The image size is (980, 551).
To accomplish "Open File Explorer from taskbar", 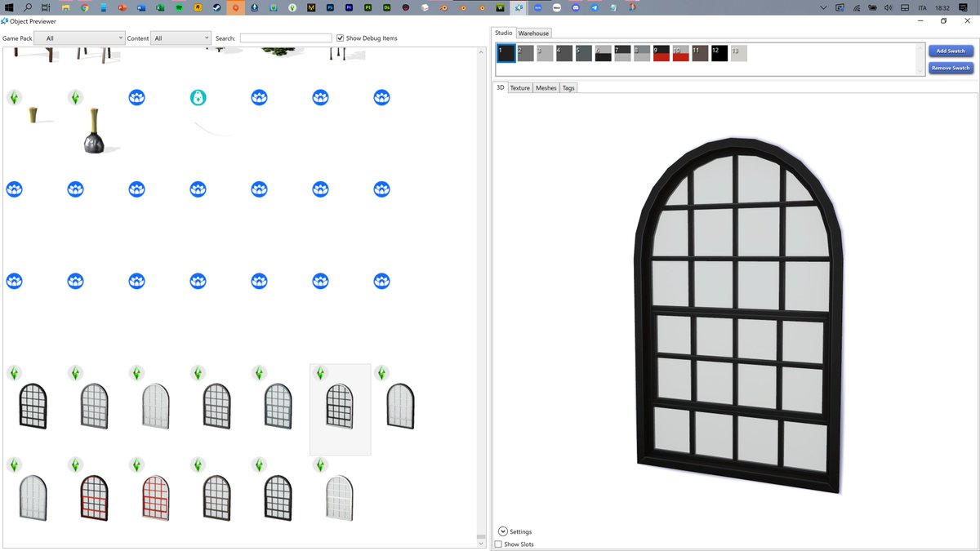I will [x=65, y=7].
